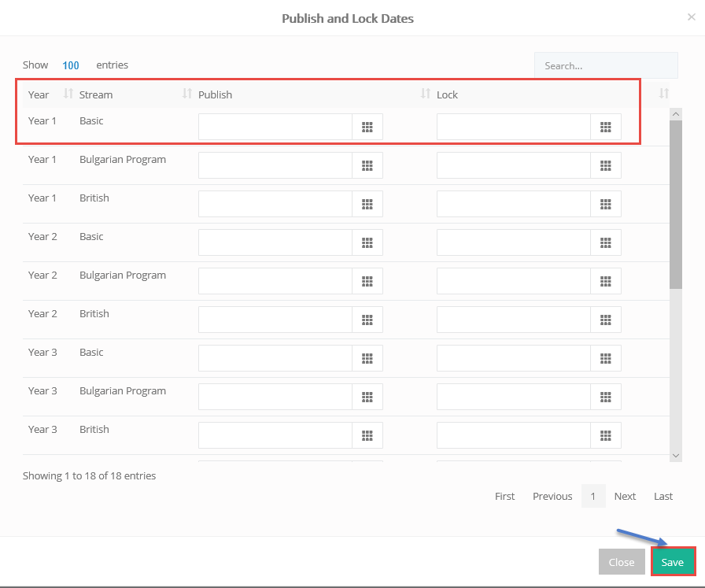The height and width of the screenshot is (588, 705).
Task: Open Lock calendar for Year 1 Bulgarian Program
Action: [606, 165]
